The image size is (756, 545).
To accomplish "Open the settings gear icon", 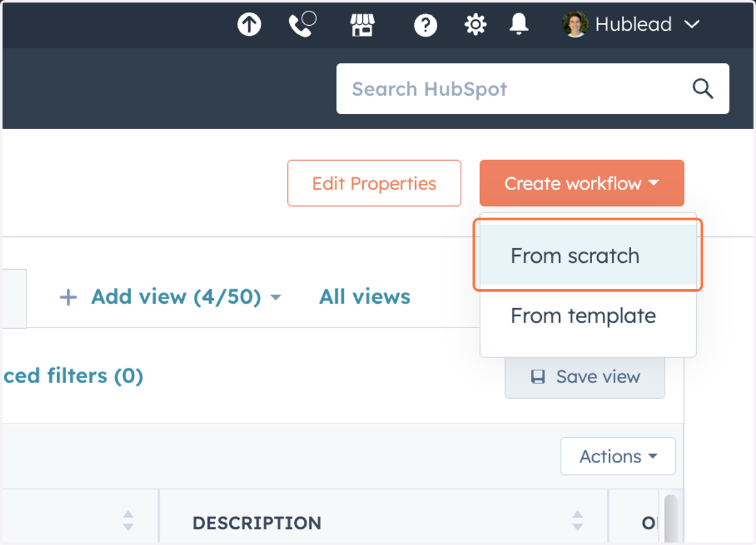I will click(x=475, y=25).
